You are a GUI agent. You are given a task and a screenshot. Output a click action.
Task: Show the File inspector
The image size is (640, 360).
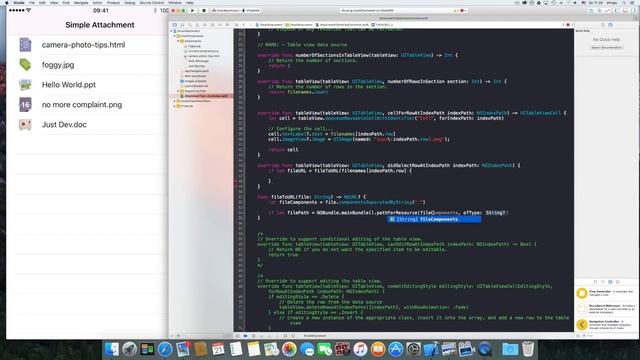(603, 25)
